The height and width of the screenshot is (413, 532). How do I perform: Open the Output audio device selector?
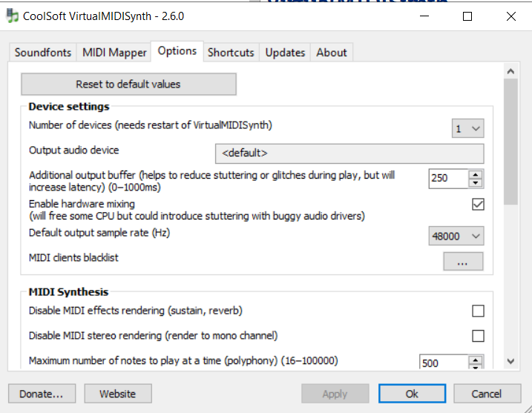349,153
